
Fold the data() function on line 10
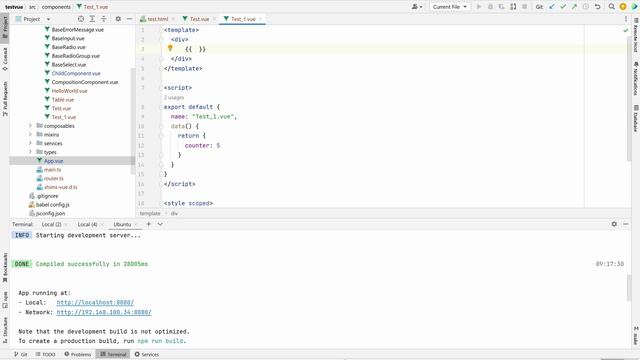click(x=161, y=127)
